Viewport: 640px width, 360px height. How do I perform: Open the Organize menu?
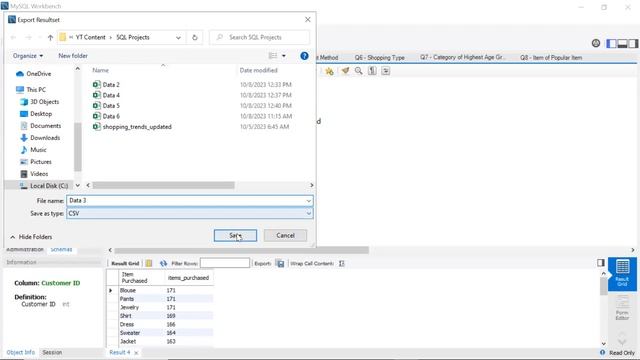click(x=28, y=56)
